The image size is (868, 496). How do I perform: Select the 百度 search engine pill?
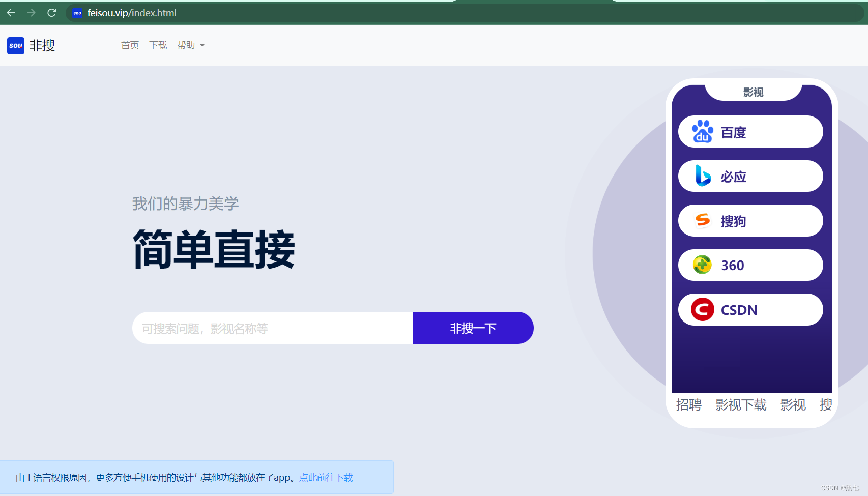click(750, 132)
